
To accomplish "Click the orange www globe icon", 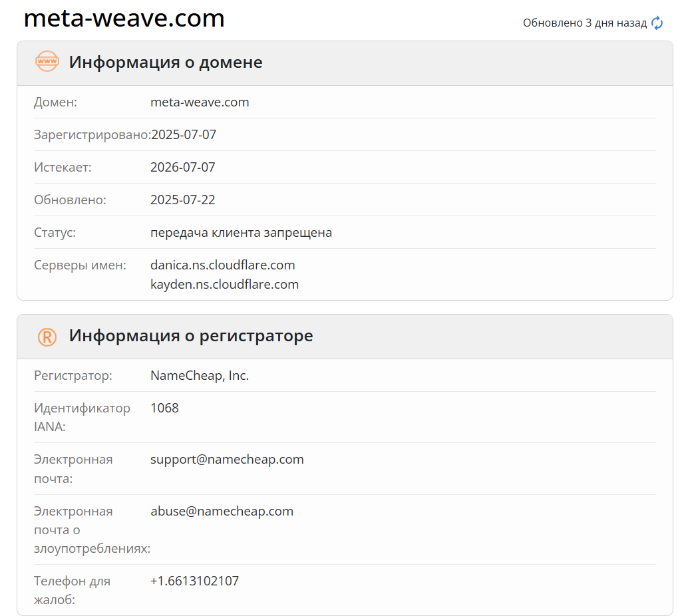I will click(47, 62).
